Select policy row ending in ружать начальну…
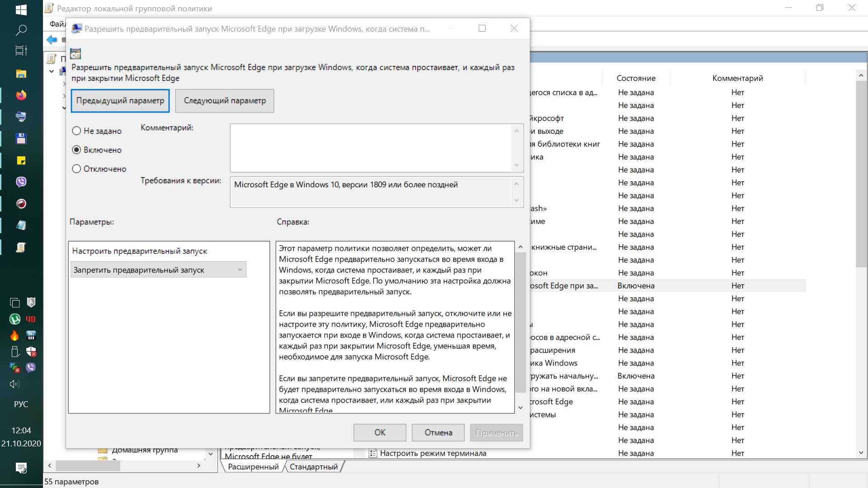Screen dimensions: 868x488 coord(564,376)
